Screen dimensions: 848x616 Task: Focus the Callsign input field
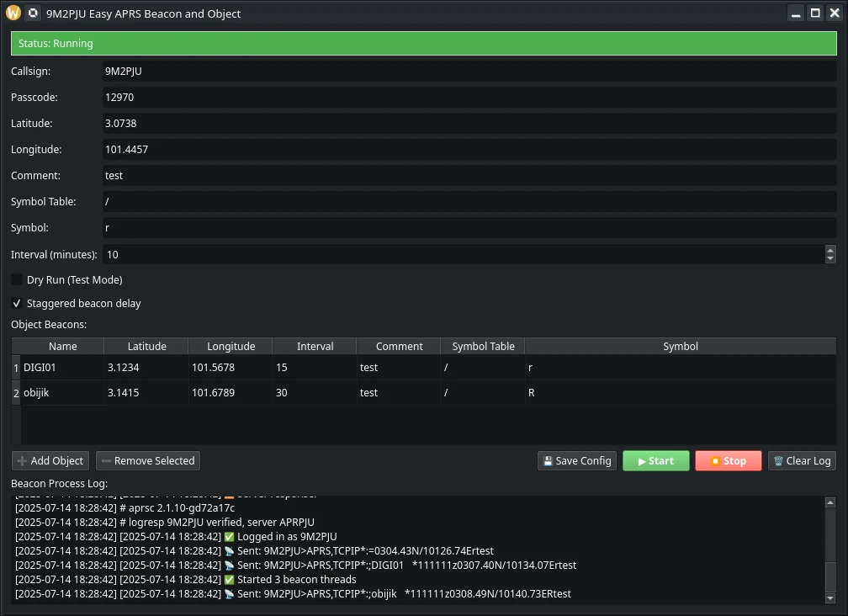(469, 72)
